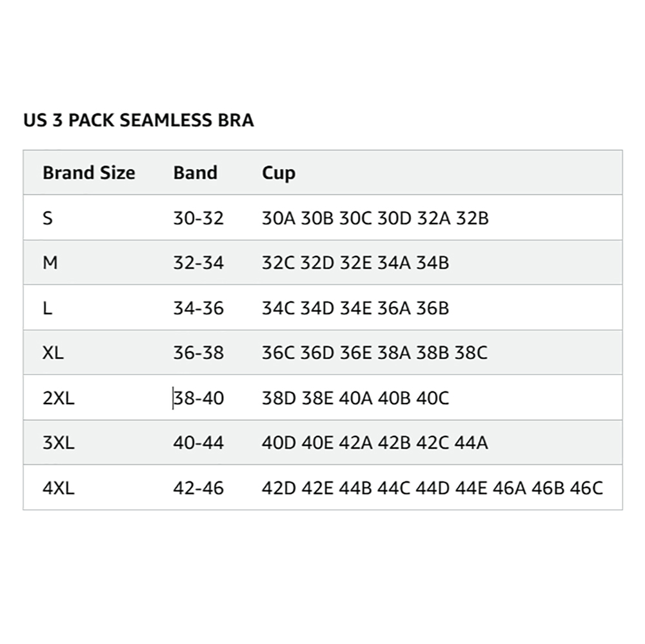This screenshot has width=645, height=644.
Task: Select the 32-34 band value
Action: point(198,263)
